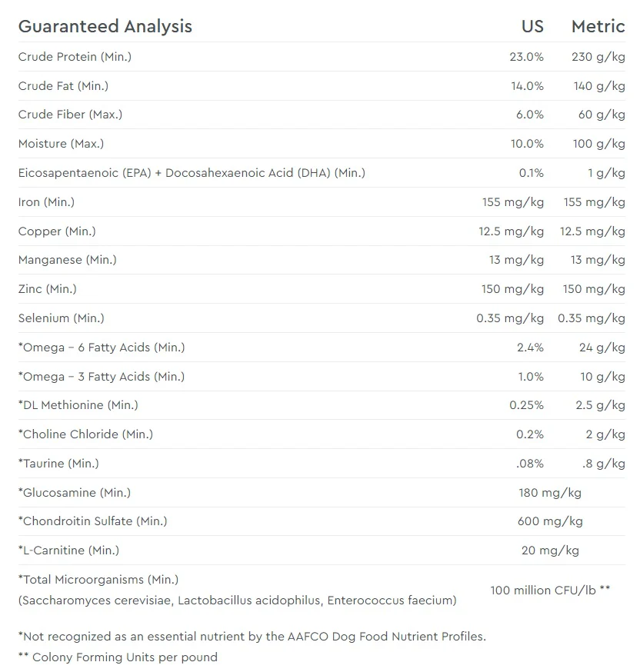Click the Zinc (Min.) label
The width and height of the screenshot is (640, 672).
(47, 289)
